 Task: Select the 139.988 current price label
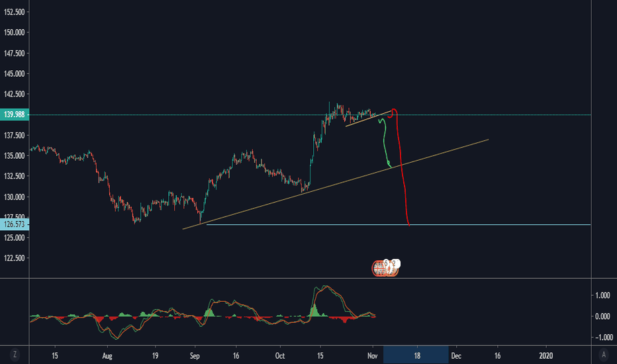pos(15,114)
